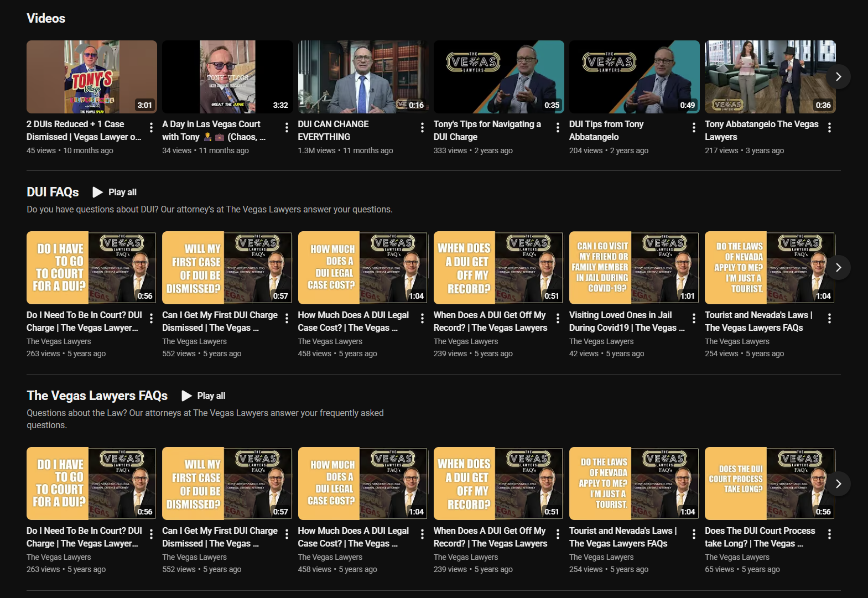Open options for 'Tourist and Nevada's Laws' in Vegas Lawyers FAQs
868x598 pixels.
[694, 534]
